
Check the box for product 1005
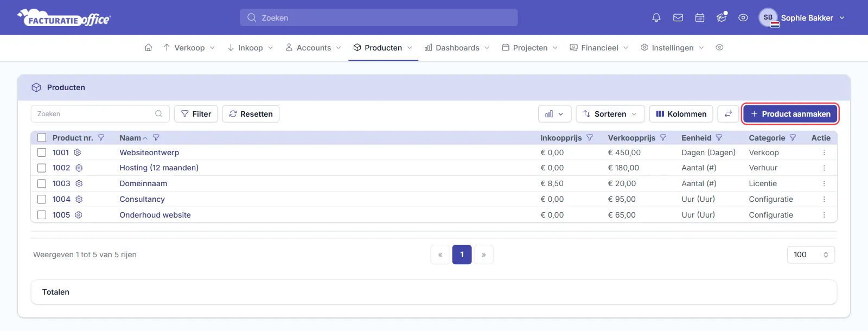tap(42, 215)
